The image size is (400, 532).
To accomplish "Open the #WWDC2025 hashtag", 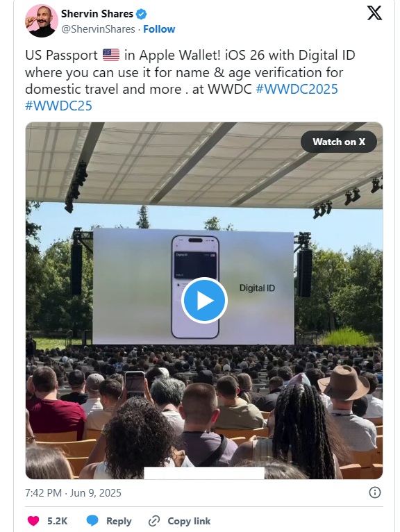I will pyautogui.click(x=297, y=89).
